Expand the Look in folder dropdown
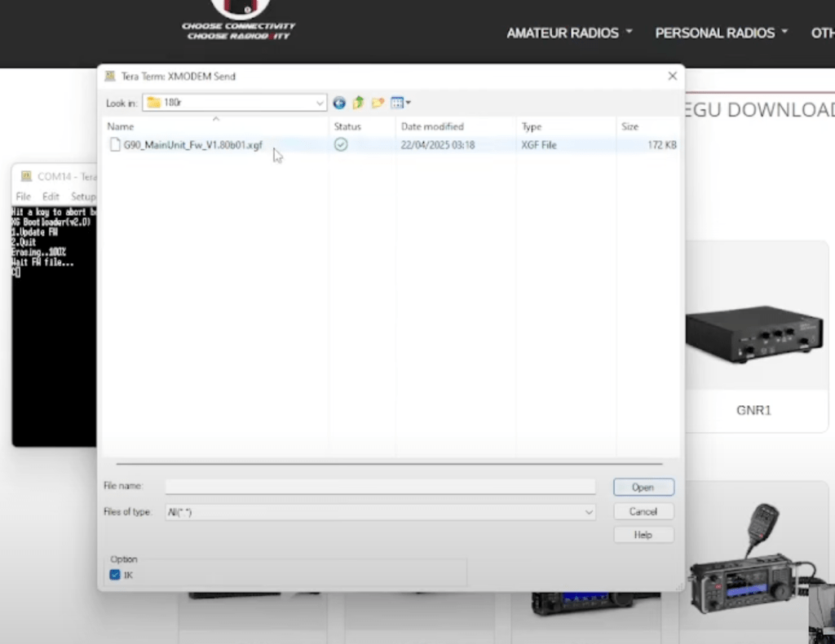The image size is (835, 644). pyautogui.click(x=320, y=103)
